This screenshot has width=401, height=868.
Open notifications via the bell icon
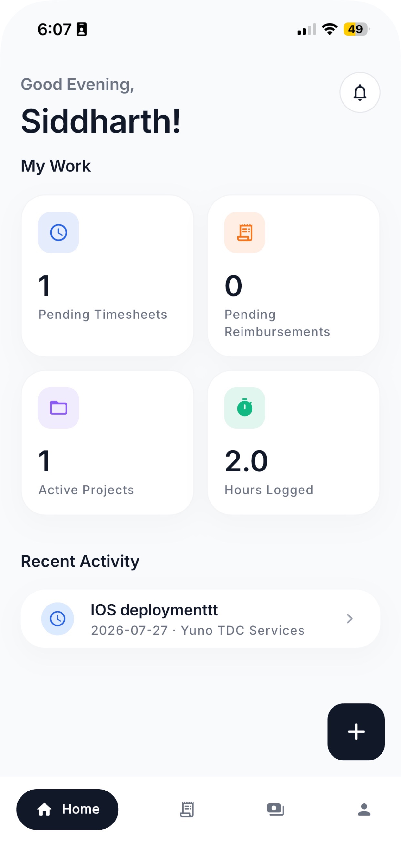360,92
